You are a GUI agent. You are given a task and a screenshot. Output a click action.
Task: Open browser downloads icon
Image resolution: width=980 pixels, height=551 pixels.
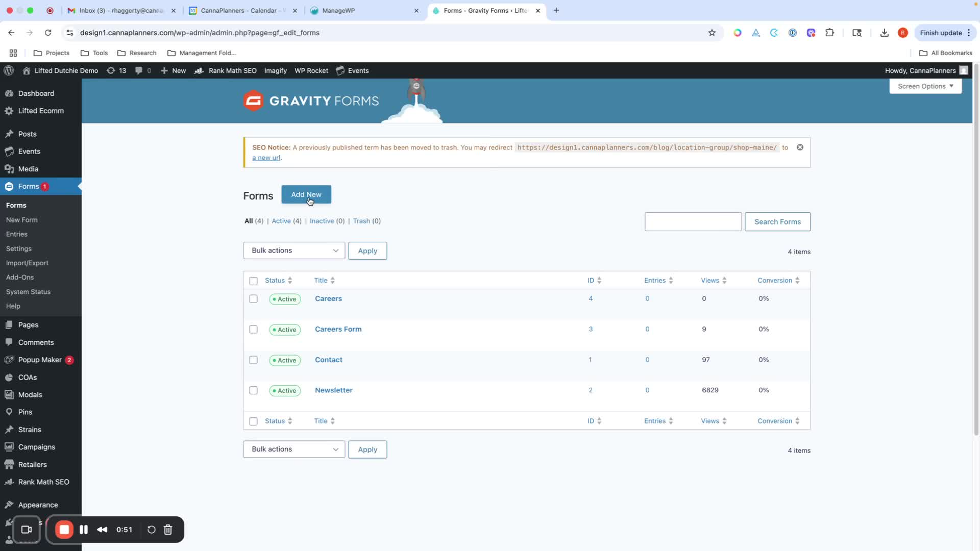click(884, 33)
